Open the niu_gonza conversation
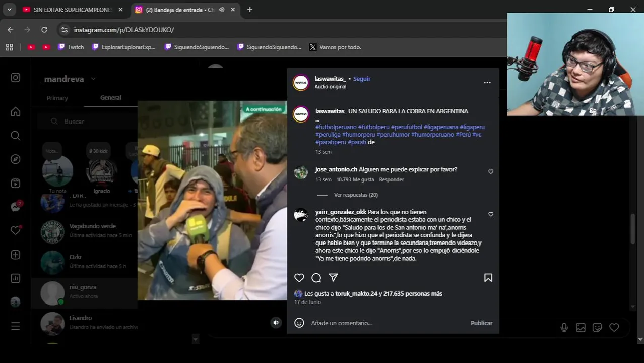The image size is (644, 363). point(84,292)
